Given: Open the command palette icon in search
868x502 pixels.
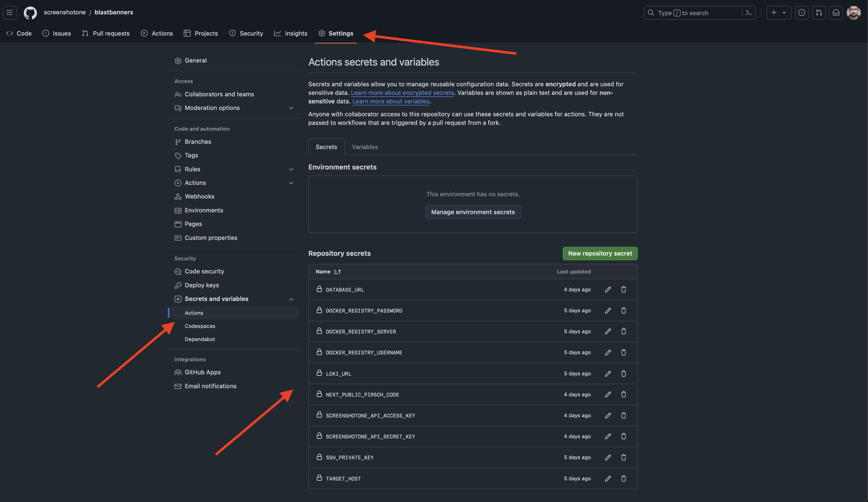Looking at the screenshot, I should [748, 13].
